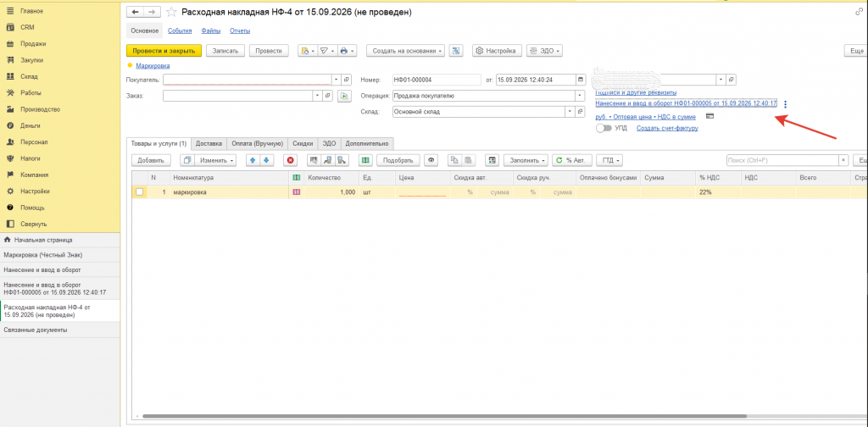The height and width of the screenshot is (427, 868).
Task: Expand Создать на основании menu
Action: [x=406, y=51]
